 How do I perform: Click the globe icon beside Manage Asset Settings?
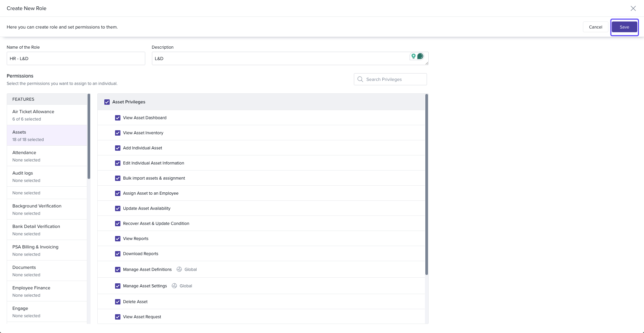[x=174, y=286]
